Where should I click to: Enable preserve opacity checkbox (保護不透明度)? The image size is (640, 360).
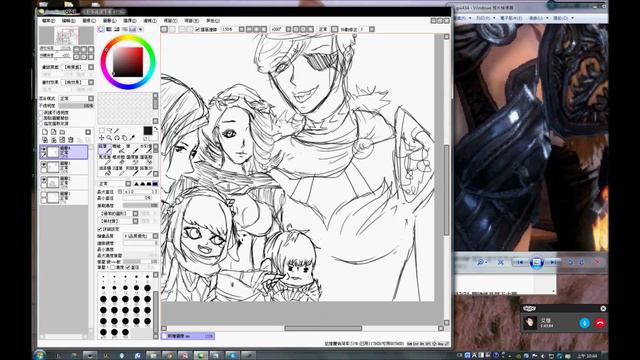[x=41, y=112]
